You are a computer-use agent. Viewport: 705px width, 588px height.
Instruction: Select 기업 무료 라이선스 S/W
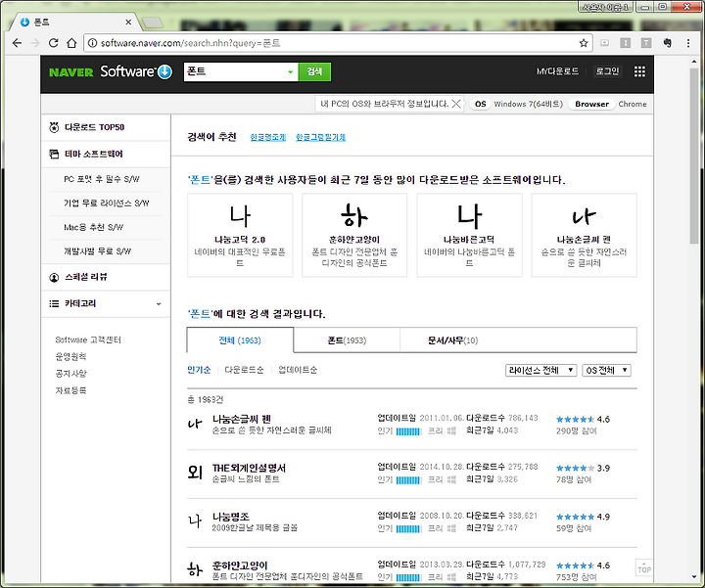tap(106, 204)
